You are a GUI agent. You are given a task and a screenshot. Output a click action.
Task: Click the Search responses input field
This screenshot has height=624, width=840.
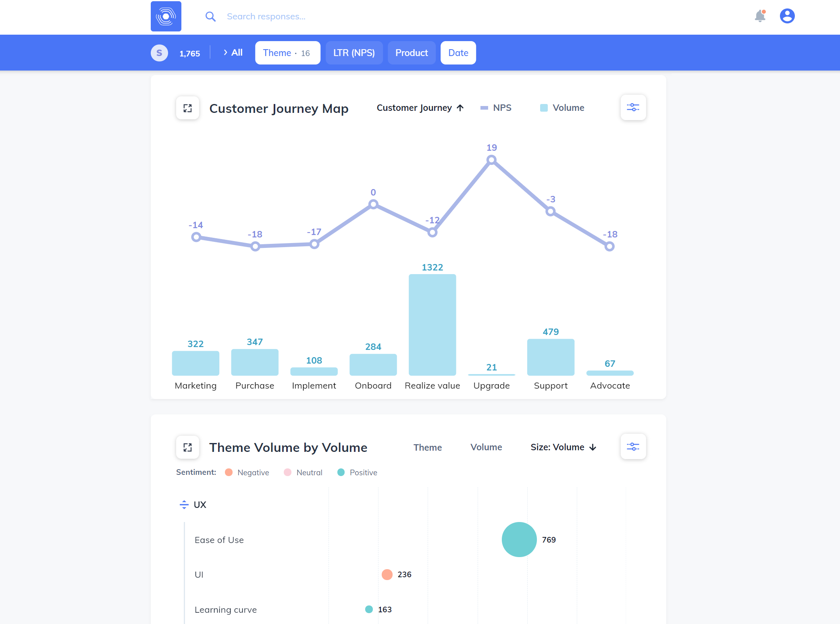click(x=266, y=17)
